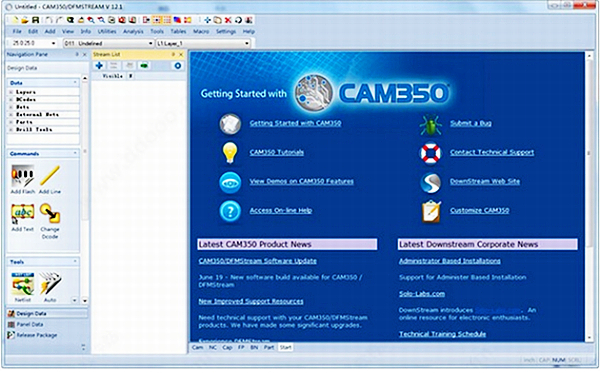
Task: Click the Rotate toolbar icon
Action: coord(238,20)
